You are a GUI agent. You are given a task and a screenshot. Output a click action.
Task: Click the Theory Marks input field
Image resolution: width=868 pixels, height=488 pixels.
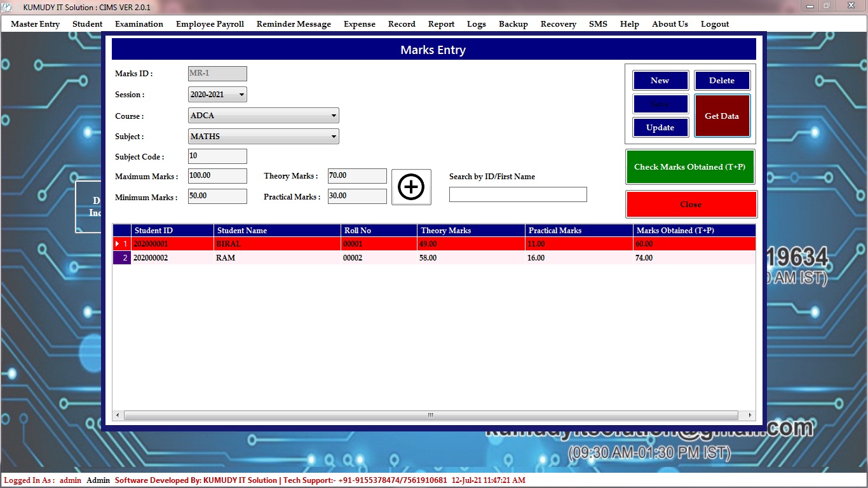(x=357, y=176)
